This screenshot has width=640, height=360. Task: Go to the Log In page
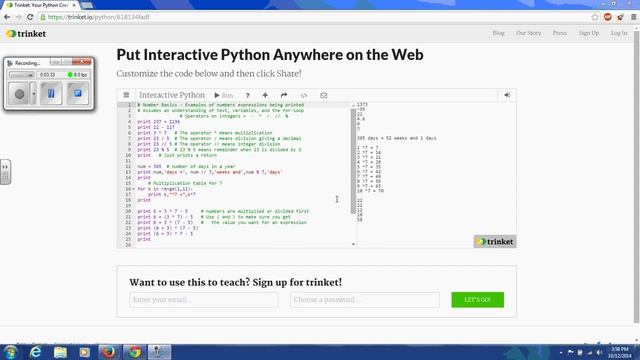[619, 33]
